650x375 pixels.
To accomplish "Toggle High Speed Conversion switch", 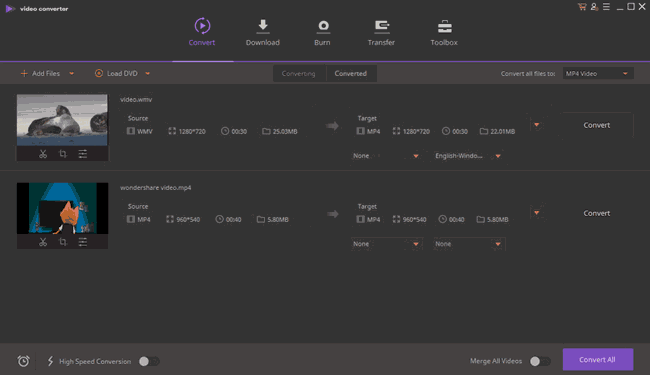I will pos(149,361).
